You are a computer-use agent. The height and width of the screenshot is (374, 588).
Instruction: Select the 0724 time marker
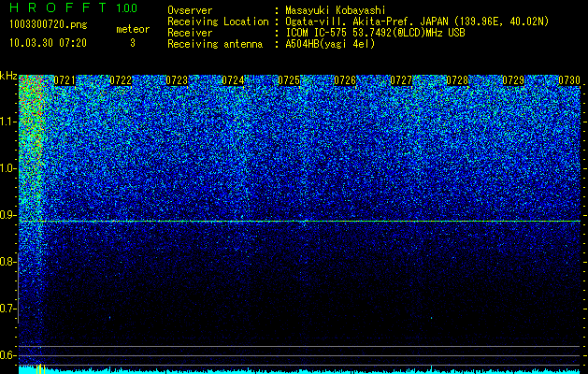pos(233,80)
